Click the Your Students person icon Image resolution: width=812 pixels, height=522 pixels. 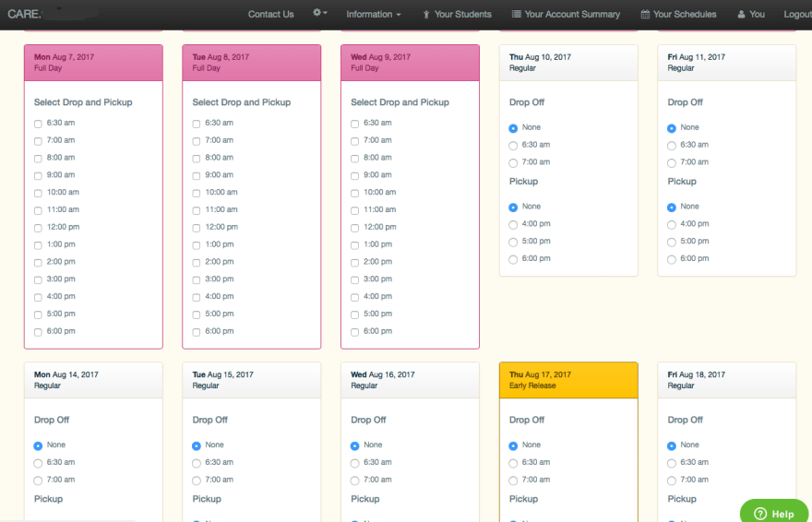point(426,15)
